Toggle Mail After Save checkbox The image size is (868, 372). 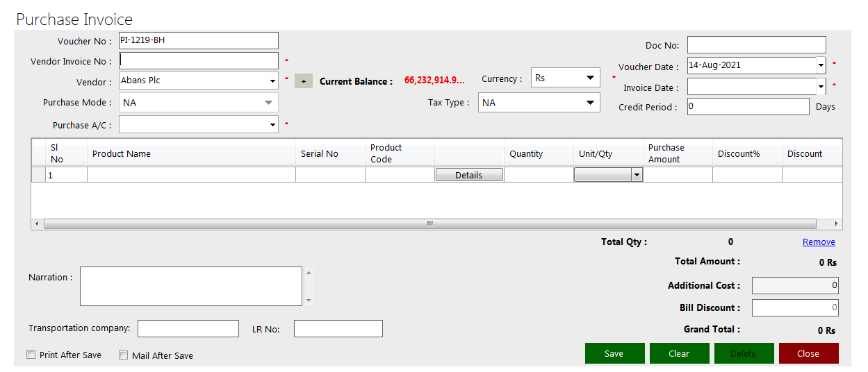(124, 355)
